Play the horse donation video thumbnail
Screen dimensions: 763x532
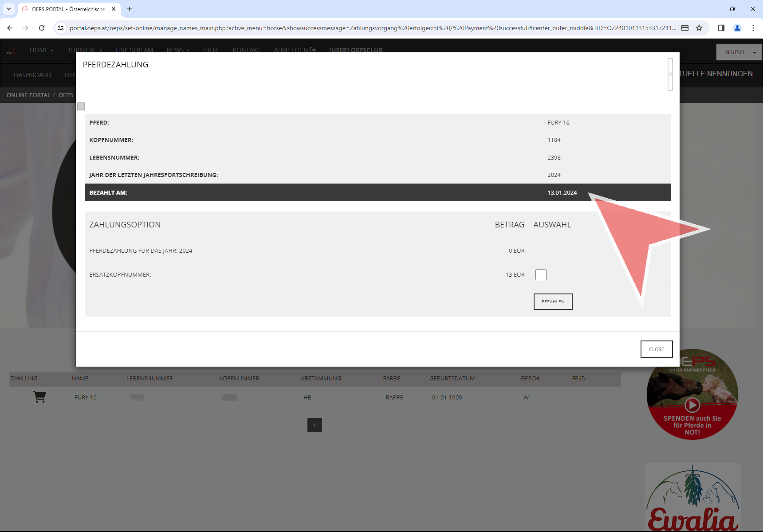coord(692,404)
